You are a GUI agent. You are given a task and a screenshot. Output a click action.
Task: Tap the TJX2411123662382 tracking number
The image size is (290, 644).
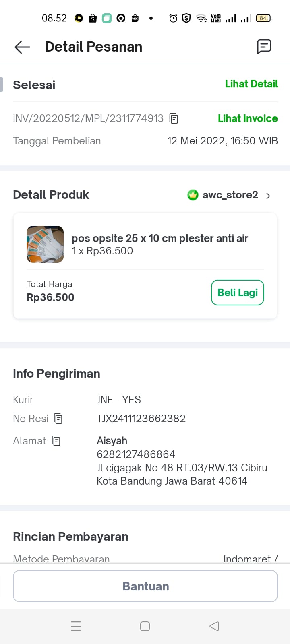(x=141, y=419)
